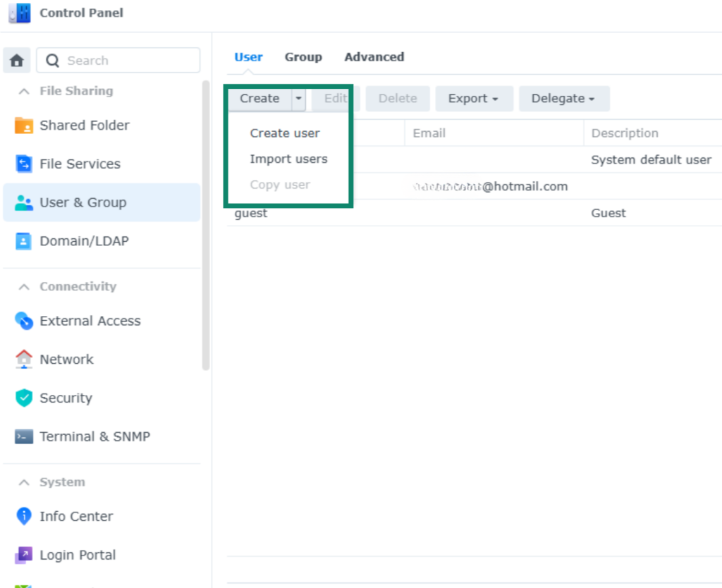
Task: Open Terminal & SNMP label
Action: point(95,436)
